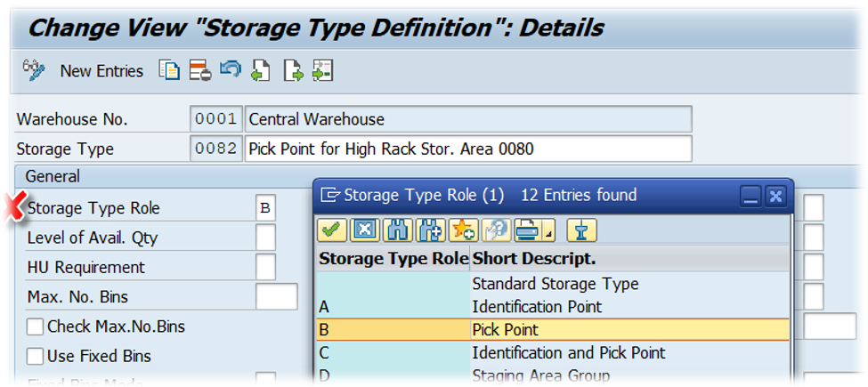Image resolution: width=868 pixels, height=387 pixels.
Task: Close the Storage Type Role popup
Action: coord(775,197)
